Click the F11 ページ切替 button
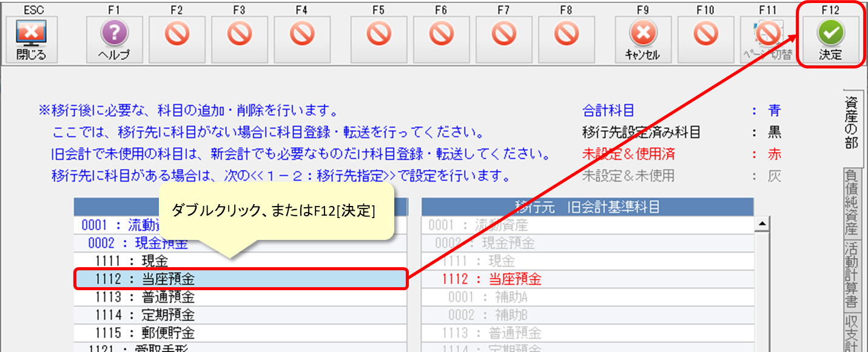 click(768, 39)
